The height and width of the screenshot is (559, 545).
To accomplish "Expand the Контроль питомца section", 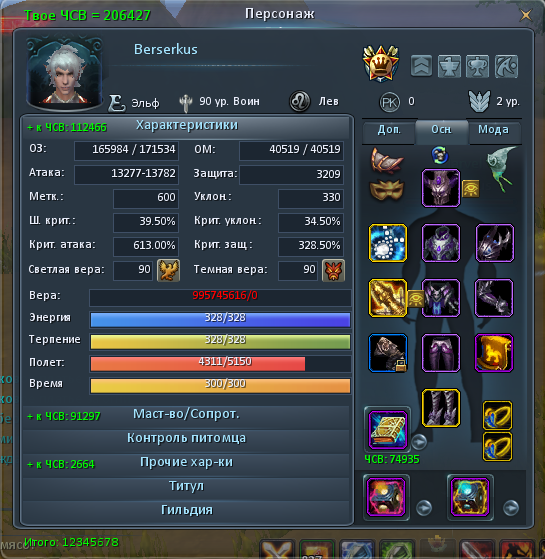I will (x=186, y=438).
